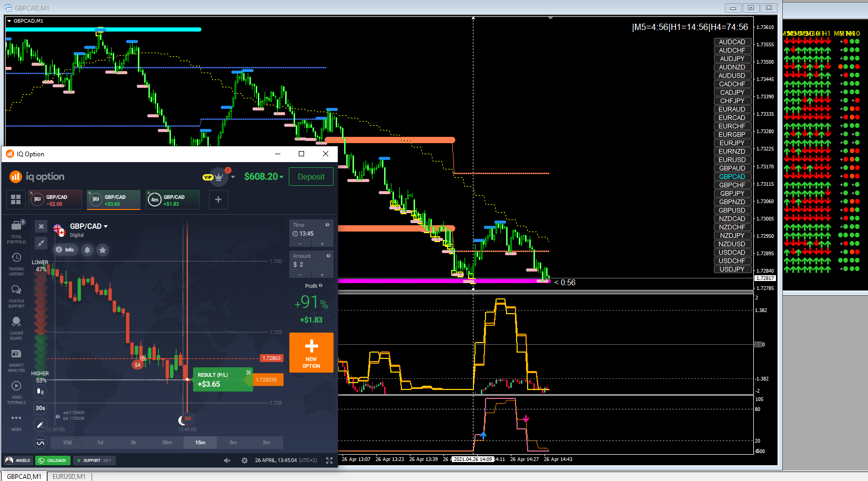868x481 pixels.
Task: Select the EURUSD symbol button in MT4
Action: pyautogui.click(x=732, y=160)
